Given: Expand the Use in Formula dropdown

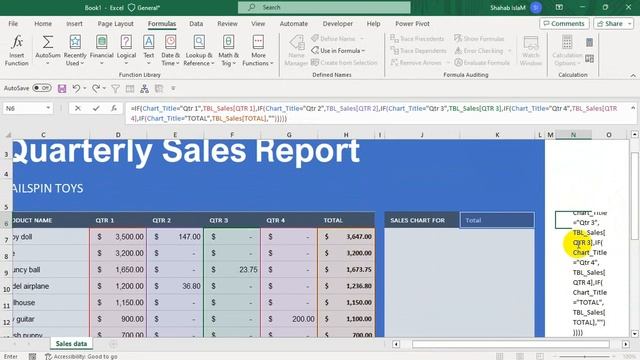Looking at the screenshot, I should coord(363,51).
